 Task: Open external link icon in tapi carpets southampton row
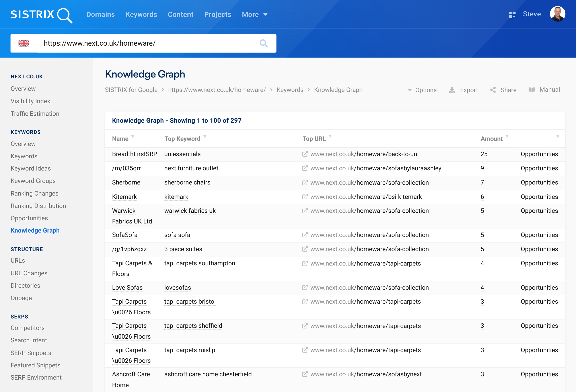pyautogui.click(x=305, y=263)
